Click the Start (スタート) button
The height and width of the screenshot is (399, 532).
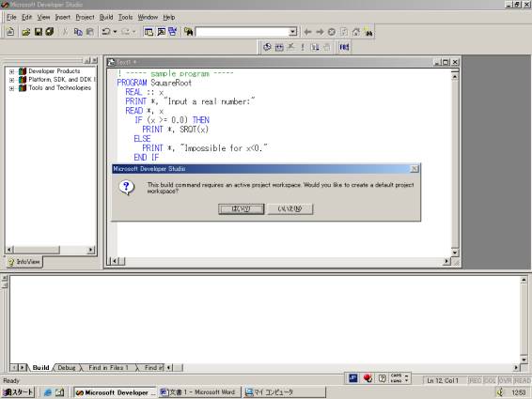(18, 392)
